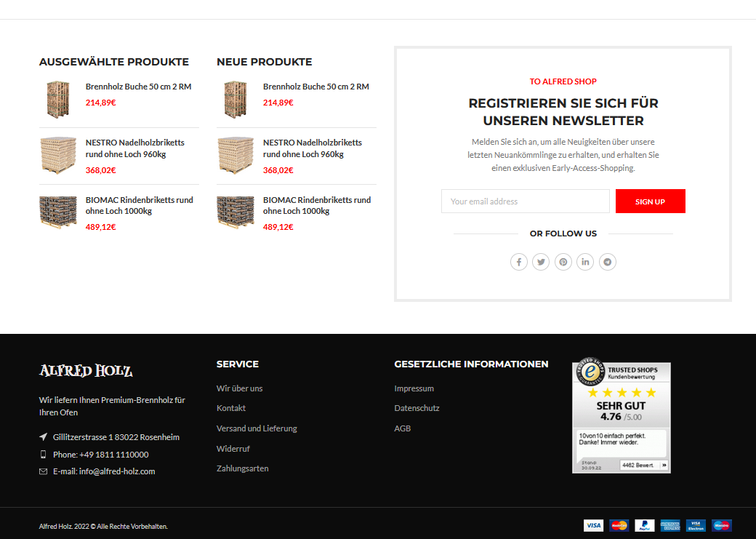Click the 'OR FOLLOW US' label
This screenshot has height=539, width=756.
click(563, 233)
